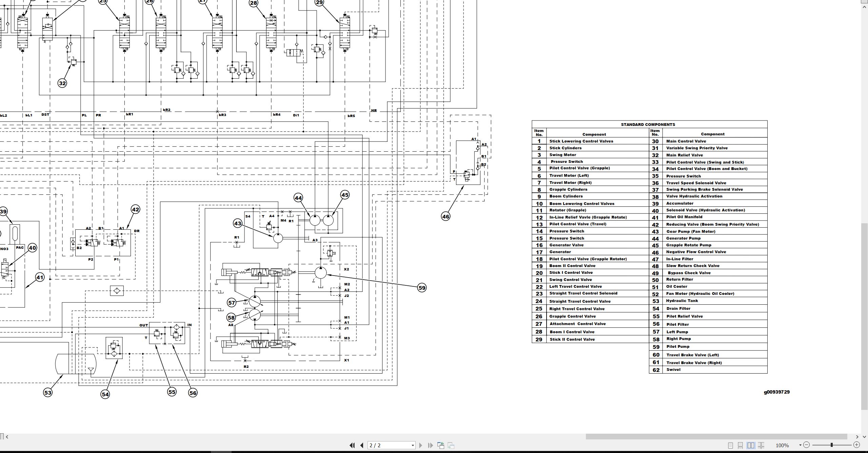Switch to facing pages view
868x453 pixels.
tap(751, 445)
